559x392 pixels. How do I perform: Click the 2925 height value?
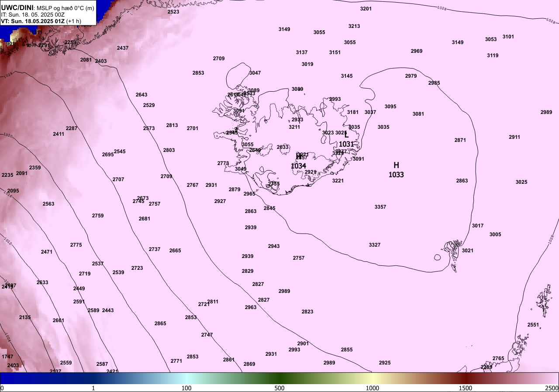pyautogui.click(x=385, y=363)
